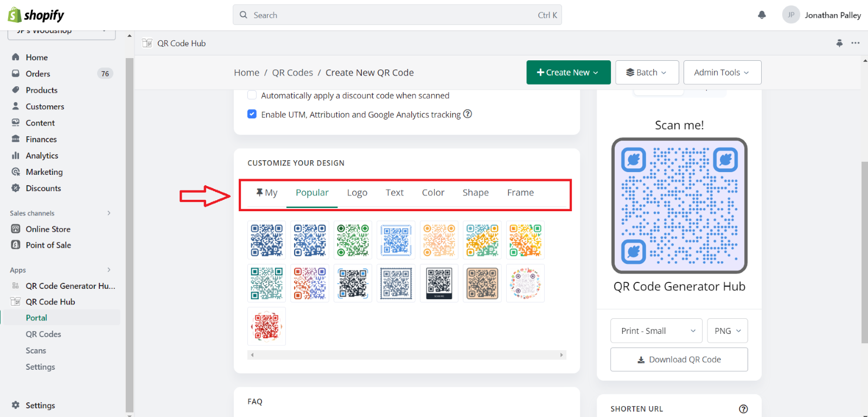Image resolution: width=868 pixels, height=417 pixels.
Task: Select the floral wreath QR design thumbnail
Action: click(525, 283)
